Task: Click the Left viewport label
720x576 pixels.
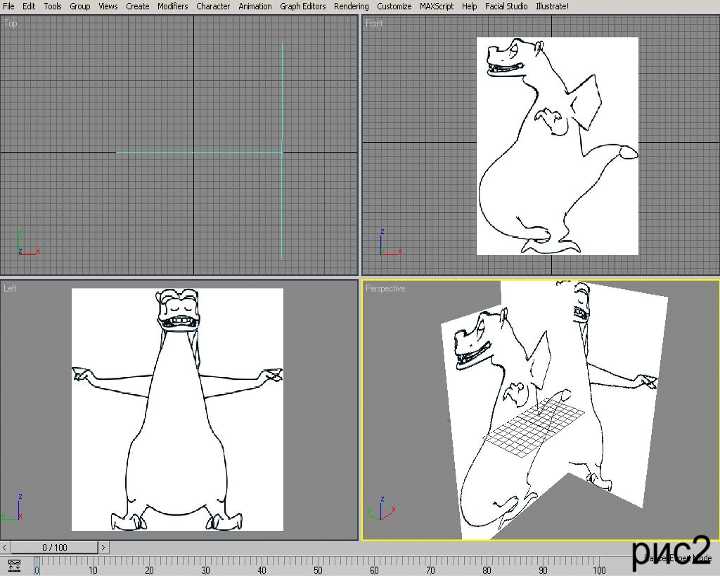Action: click(11, 288)
